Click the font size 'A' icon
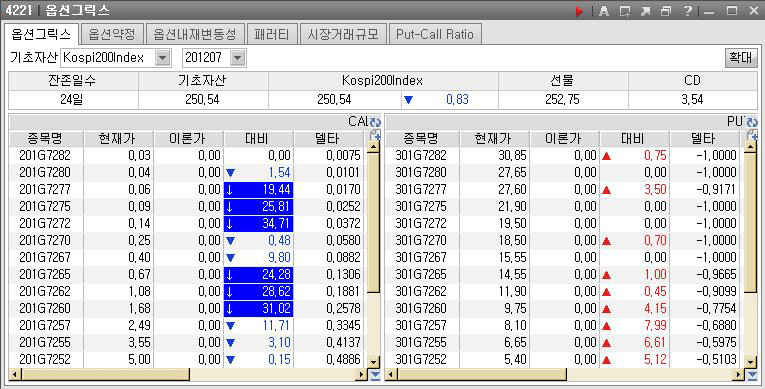The height and width of the screenshot is (389, 765). [604, 11]
